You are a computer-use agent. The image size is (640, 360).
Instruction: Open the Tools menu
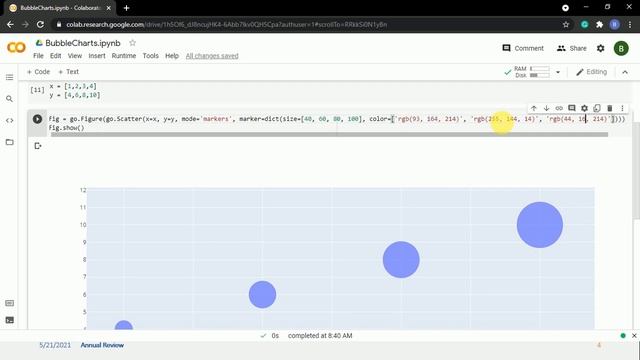tap(150, 56)
